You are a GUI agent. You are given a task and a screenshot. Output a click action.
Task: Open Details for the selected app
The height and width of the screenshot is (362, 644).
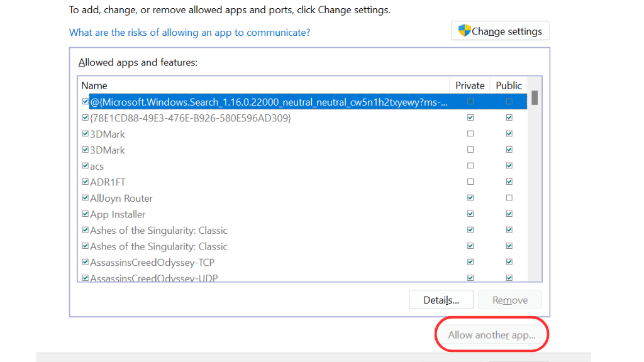coord(441,300)
